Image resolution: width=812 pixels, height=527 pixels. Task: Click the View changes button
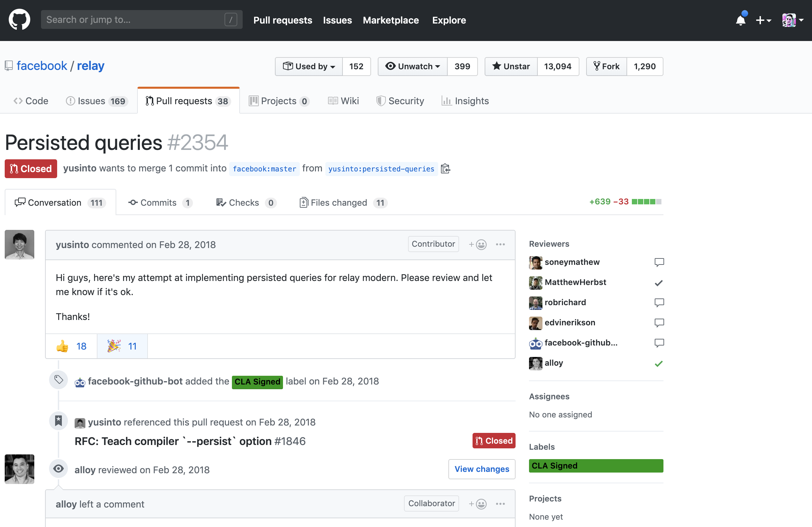pyautogui.click(x=481, y=469)
